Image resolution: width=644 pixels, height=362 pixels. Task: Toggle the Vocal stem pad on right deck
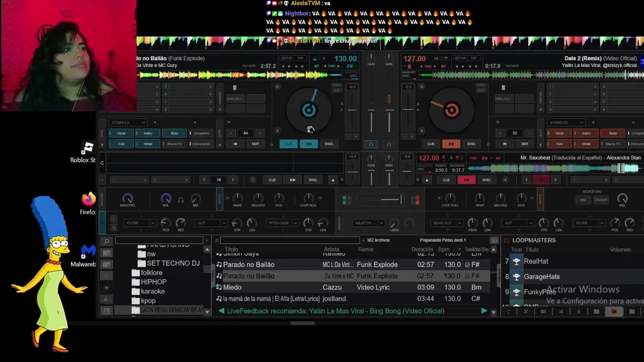coord(559,133)
